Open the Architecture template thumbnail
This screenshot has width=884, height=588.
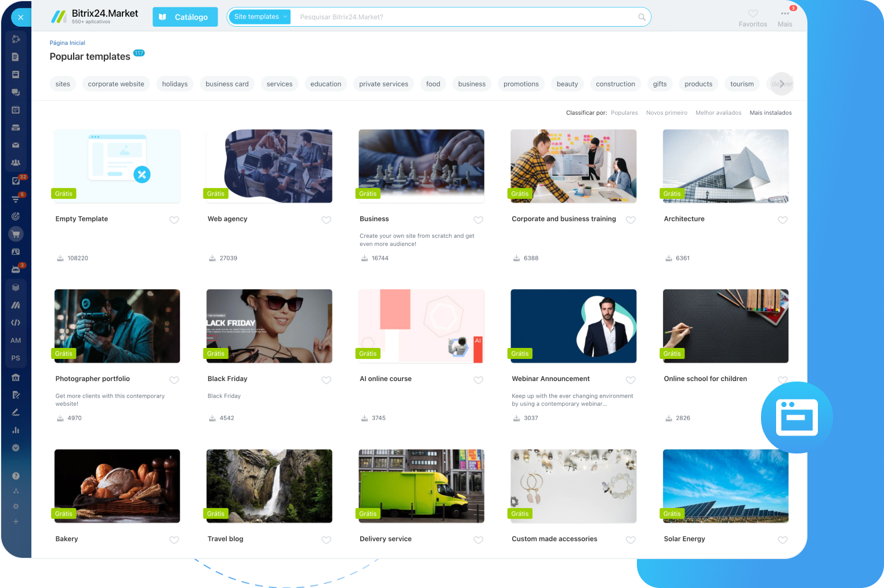point(725,166)
